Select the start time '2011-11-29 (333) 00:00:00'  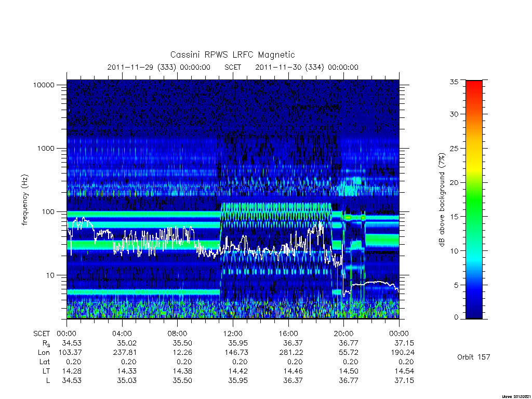(x=159, y=67)
